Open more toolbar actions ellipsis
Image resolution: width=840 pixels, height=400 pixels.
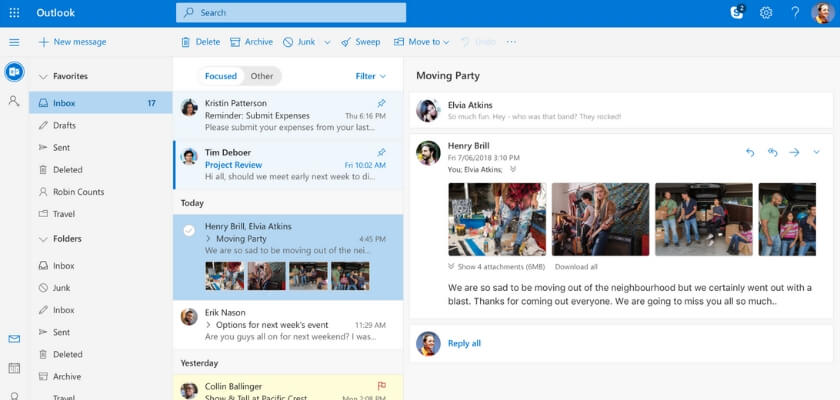point(511,42)
